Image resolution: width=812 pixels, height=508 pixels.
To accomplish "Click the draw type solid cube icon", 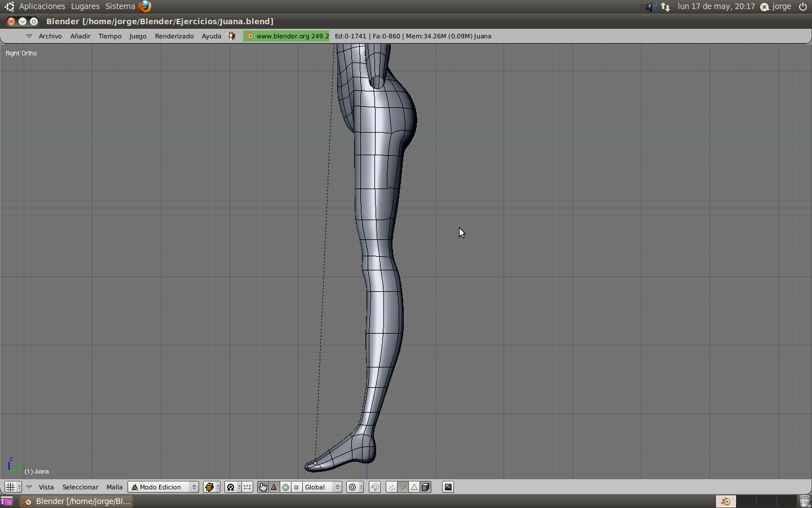I will click(209, 487).
